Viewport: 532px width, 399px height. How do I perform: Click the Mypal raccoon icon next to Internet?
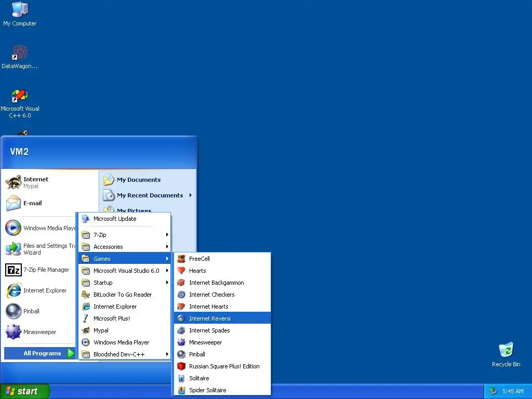14,182
